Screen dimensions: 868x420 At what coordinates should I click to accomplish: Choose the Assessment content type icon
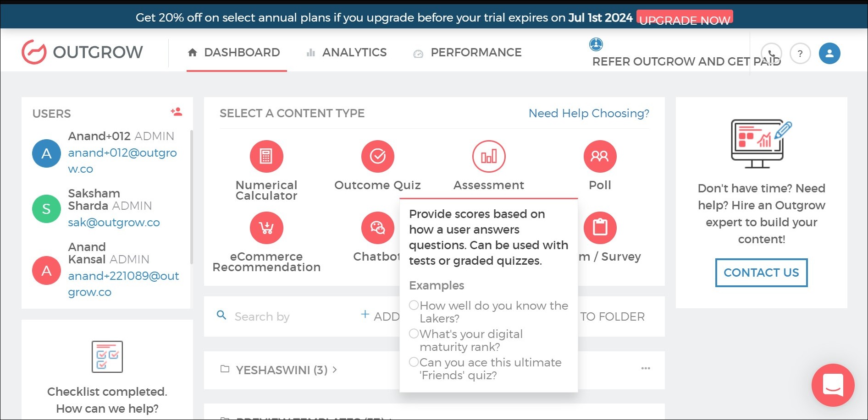[489, 157]
